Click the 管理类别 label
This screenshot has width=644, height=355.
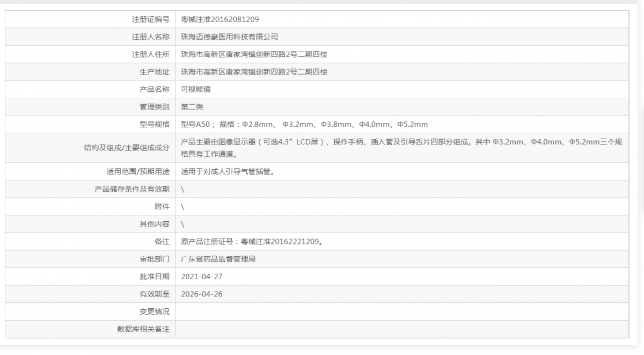155,107
